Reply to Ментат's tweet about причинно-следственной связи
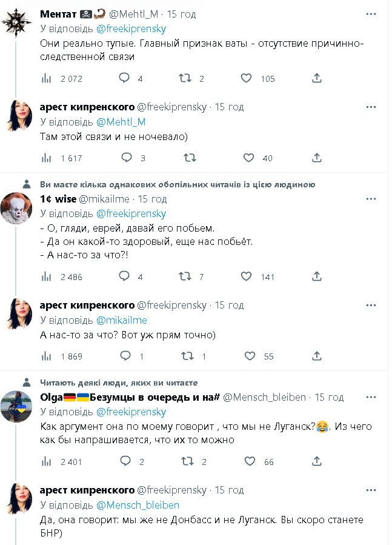This screenshot has width=392, height=545. (124, 78)
